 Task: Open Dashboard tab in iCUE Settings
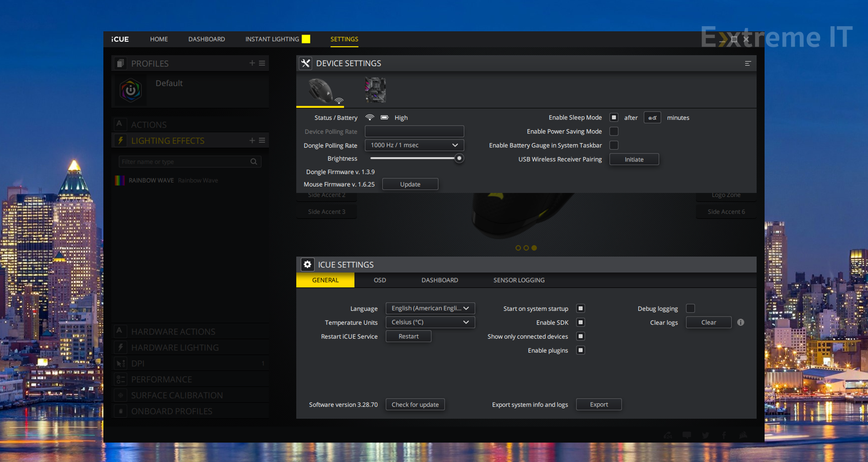[439, 280]
